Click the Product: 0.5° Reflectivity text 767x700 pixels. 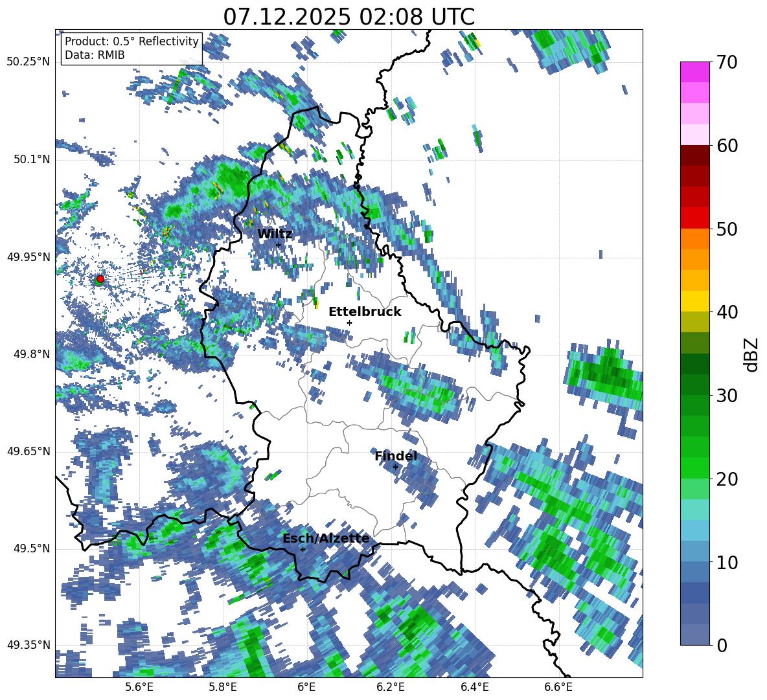tap(132, 41)
